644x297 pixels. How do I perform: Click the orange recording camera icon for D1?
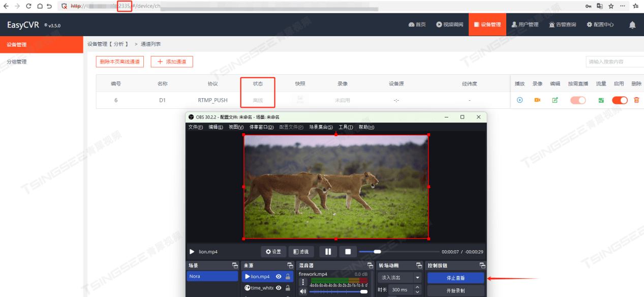pos(537,100)
